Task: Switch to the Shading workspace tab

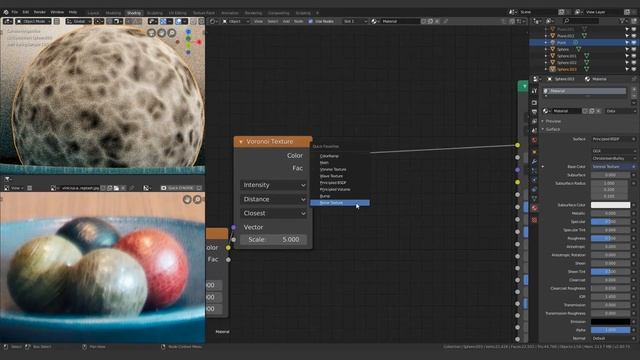Action: click(133, 13)
